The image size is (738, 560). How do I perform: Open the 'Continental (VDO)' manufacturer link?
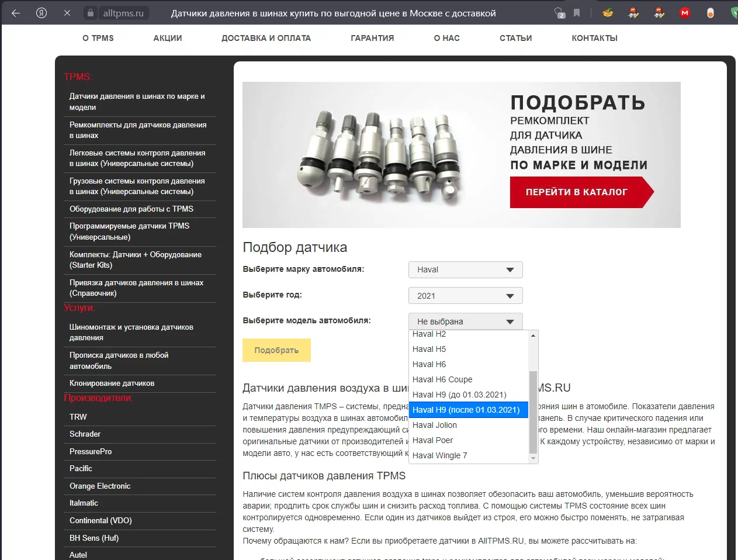101,520
